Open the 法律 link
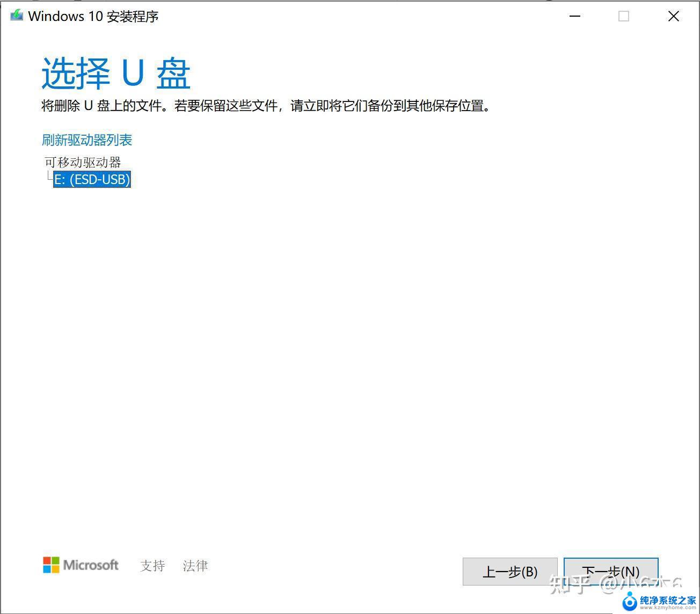 coord(195,566)
